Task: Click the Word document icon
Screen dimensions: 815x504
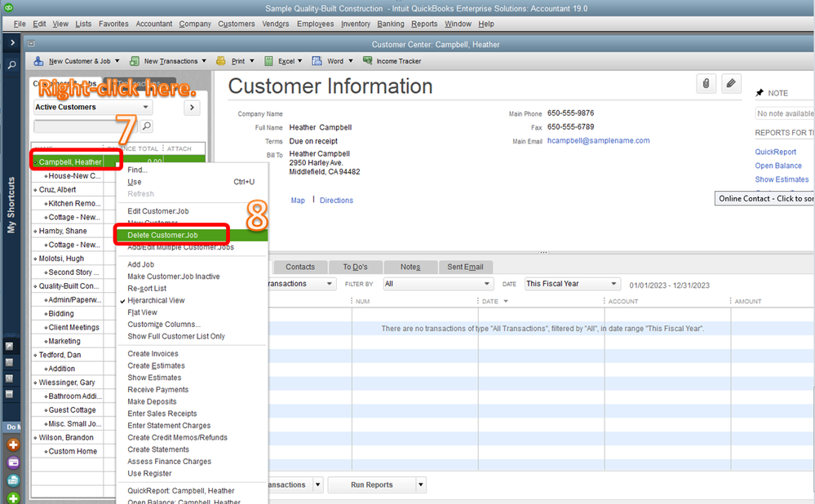Action: (317, 61)
